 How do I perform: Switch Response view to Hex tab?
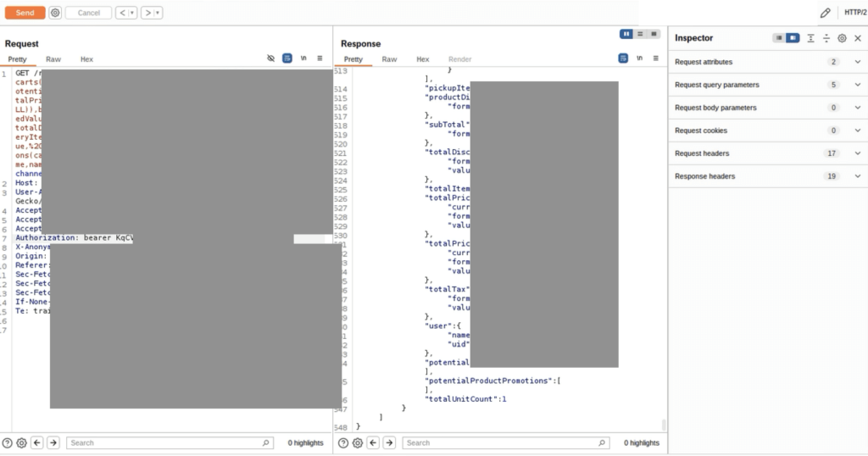[422, 59]
